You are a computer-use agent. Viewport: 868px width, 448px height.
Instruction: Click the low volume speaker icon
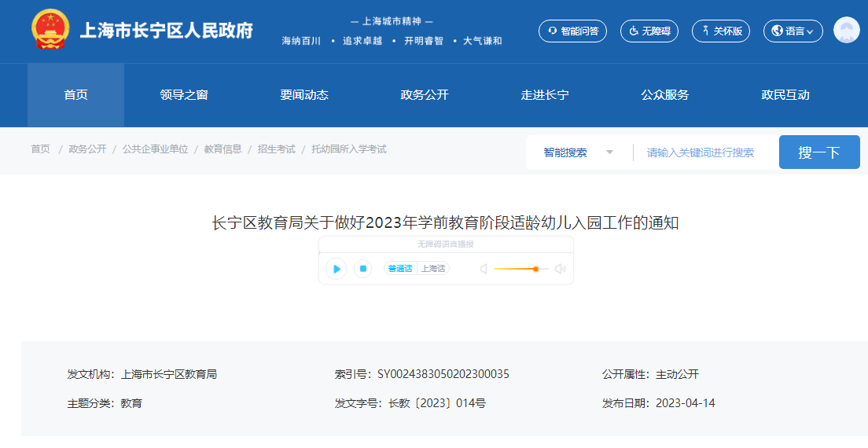[x=484, y=269]
